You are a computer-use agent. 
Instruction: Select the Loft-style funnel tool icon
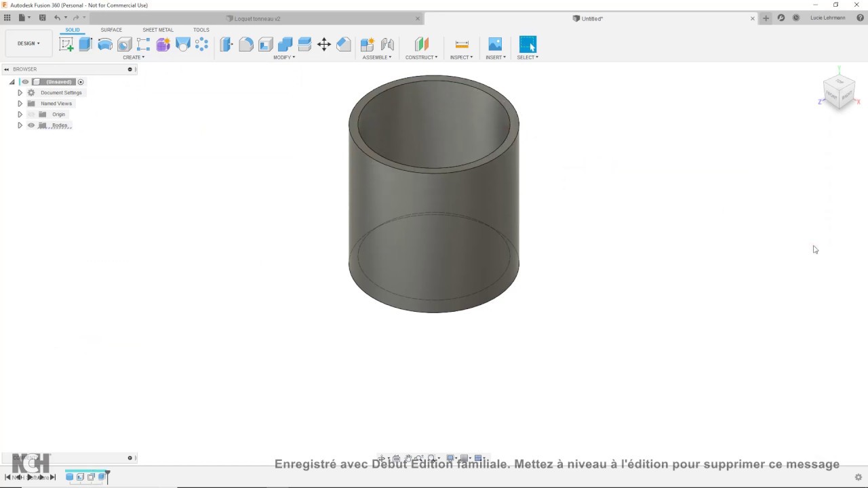pyautogui.click(x=182, y=45)
